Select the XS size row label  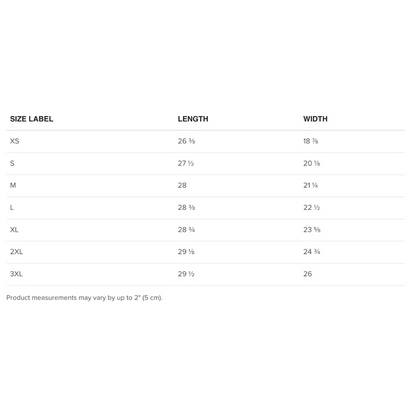pos(15,141)
